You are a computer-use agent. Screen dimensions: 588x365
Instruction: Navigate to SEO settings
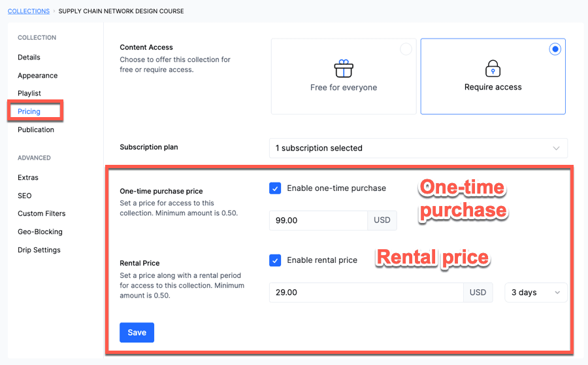click(25, 196)
